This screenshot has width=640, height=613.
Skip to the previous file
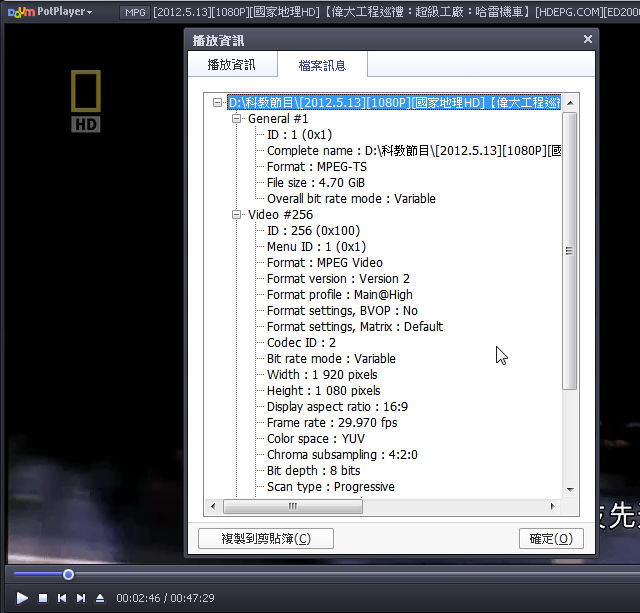pos(62,598)
